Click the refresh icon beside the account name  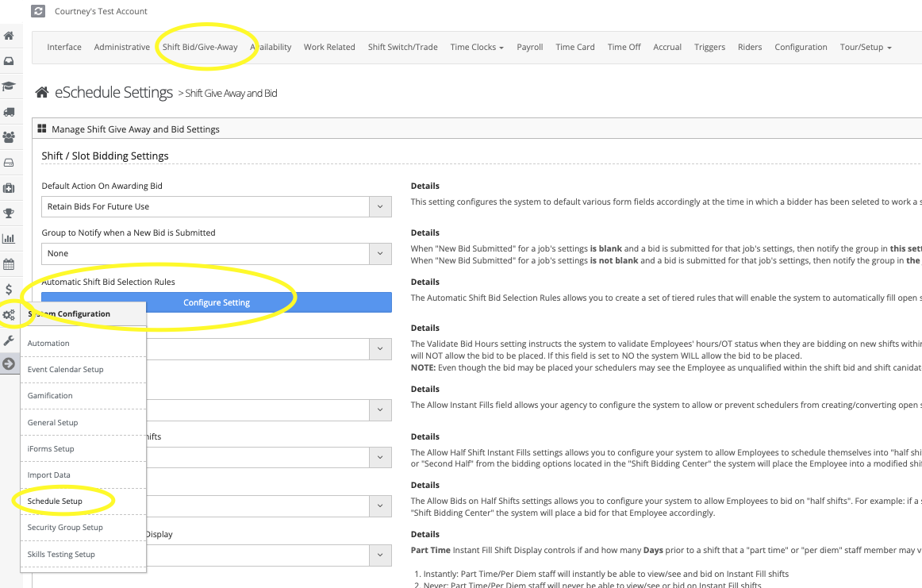point(38,11)
